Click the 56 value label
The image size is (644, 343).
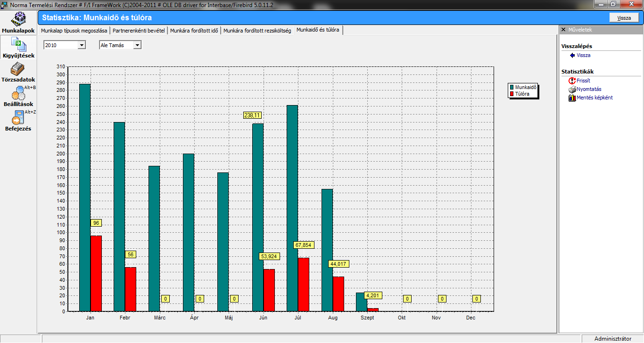[131, 254]
